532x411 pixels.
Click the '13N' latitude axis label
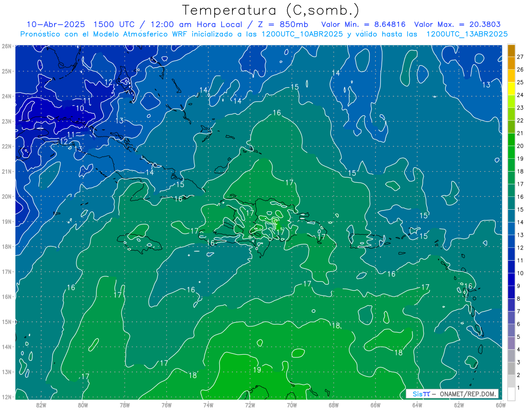(6, 372)
